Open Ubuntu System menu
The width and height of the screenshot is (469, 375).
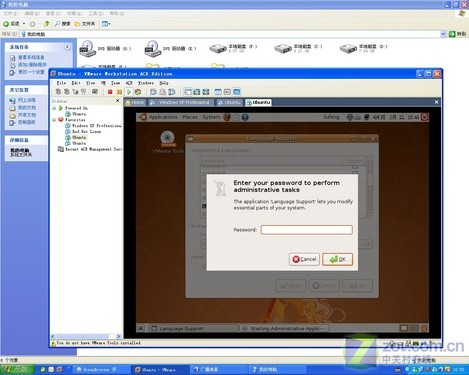[211, 117]
